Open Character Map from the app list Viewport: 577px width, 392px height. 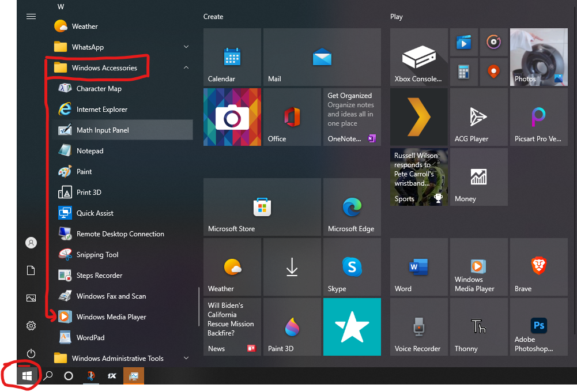[x=122, y=89]
